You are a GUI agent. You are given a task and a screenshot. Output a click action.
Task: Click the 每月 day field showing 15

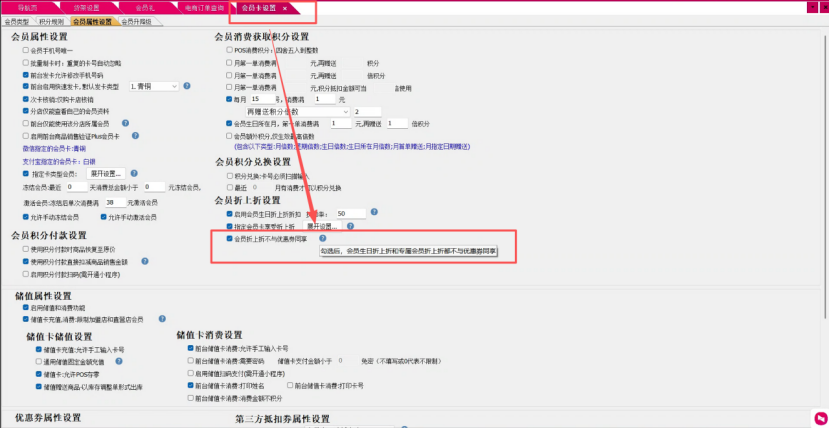click(x=262, y=99)
